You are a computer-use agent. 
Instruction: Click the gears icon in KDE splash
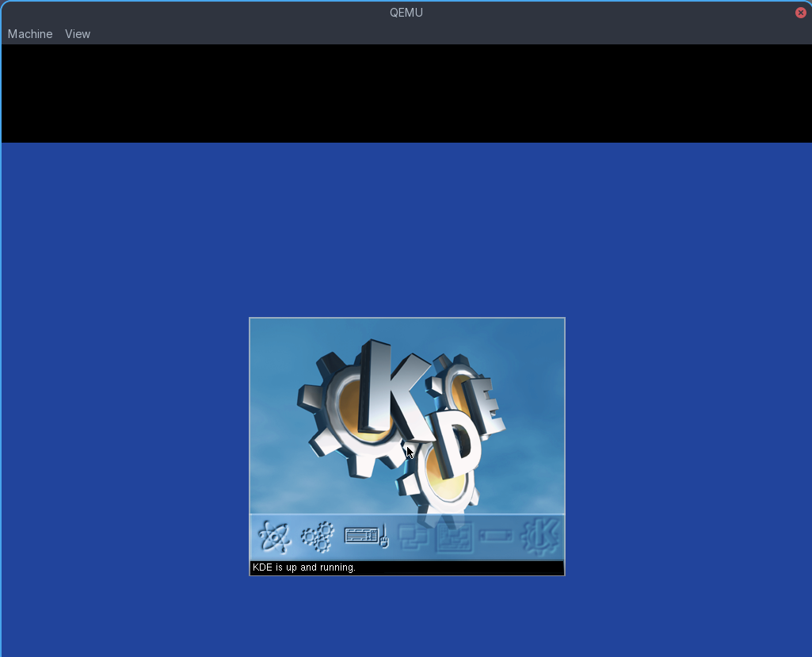[x=318, y=537]
